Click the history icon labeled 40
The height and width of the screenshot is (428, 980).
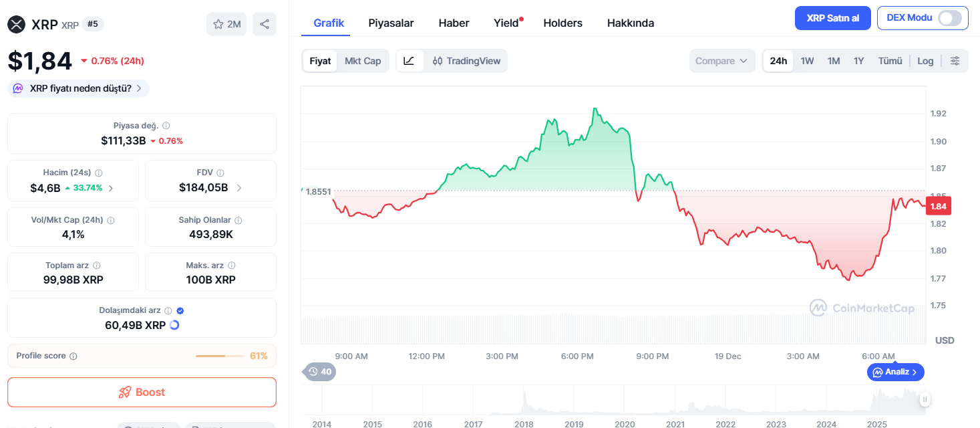tap(319, 372)
